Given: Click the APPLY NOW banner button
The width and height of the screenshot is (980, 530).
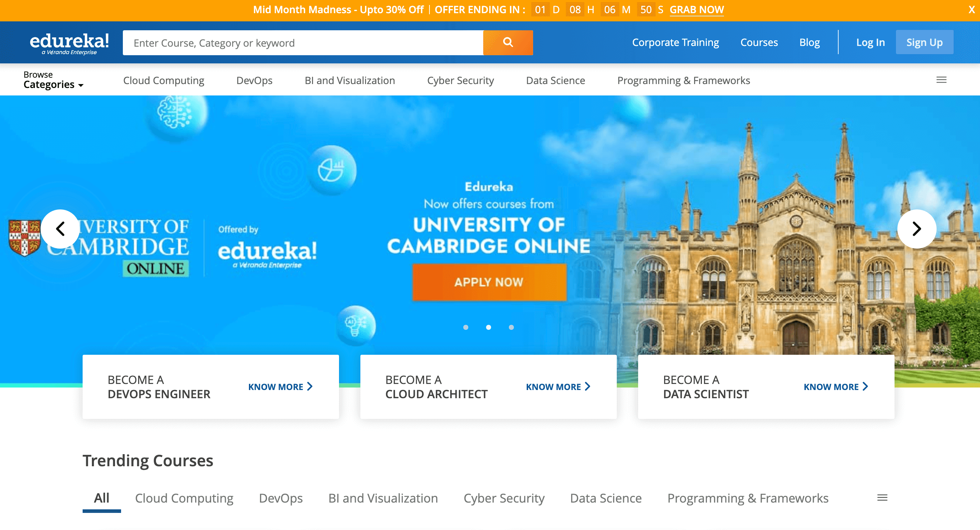Looking at the screenshot, I should pyautogui.click(x=489, y=282).
